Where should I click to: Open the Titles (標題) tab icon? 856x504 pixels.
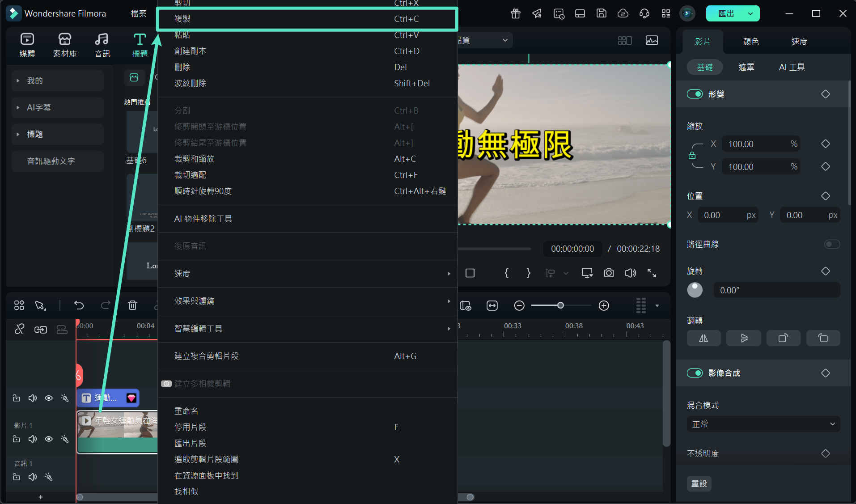(x=140, y=39)
